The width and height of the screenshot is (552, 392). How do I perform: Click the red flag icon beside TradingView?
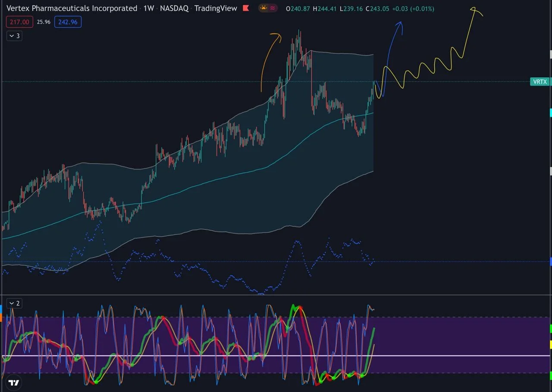pyautogui.click(x=246, y=8)
